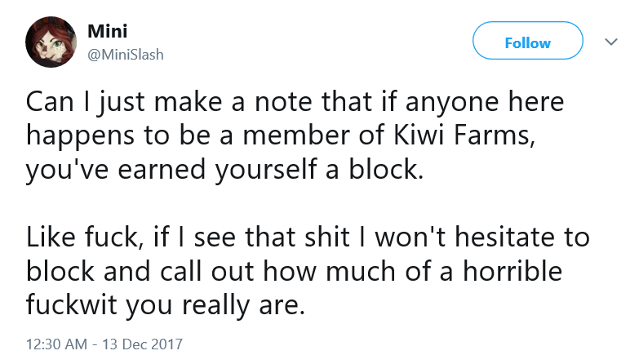This screenshot has height=364, width=639.
Task: Click the words Kiwi Farms in tweet
Action: pyautogui.click(x=464, y=135)
